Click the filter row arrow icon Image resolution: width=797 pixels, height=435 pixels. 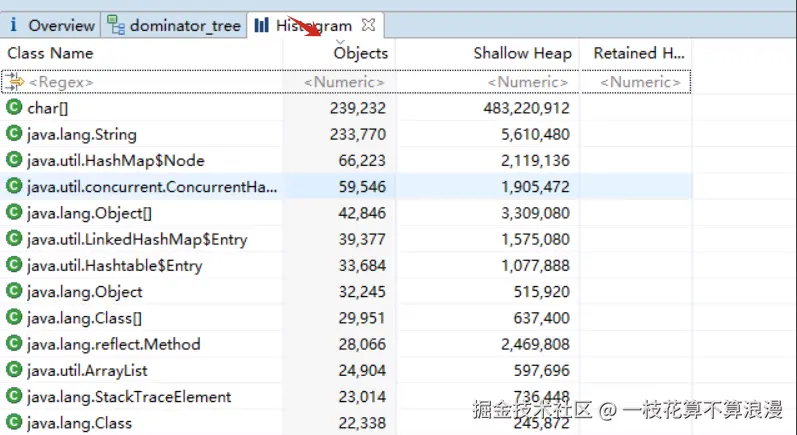click(x=14, y=82)
